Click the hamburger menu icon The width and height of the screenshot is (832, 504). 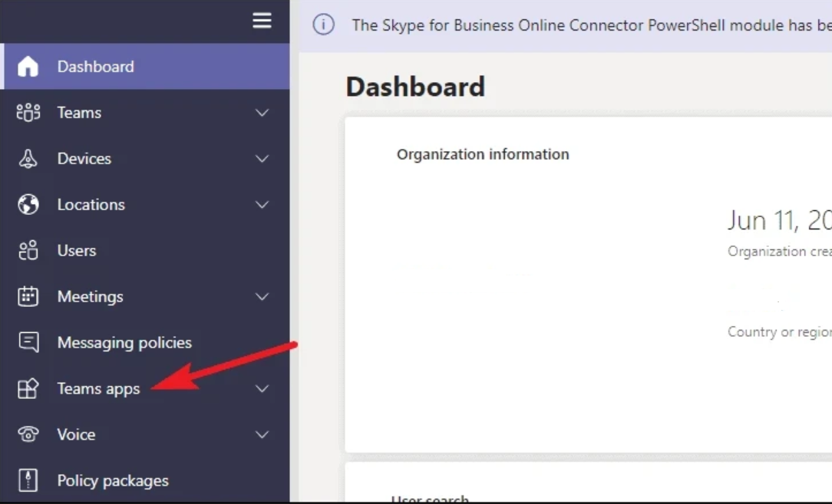(262, 21)
